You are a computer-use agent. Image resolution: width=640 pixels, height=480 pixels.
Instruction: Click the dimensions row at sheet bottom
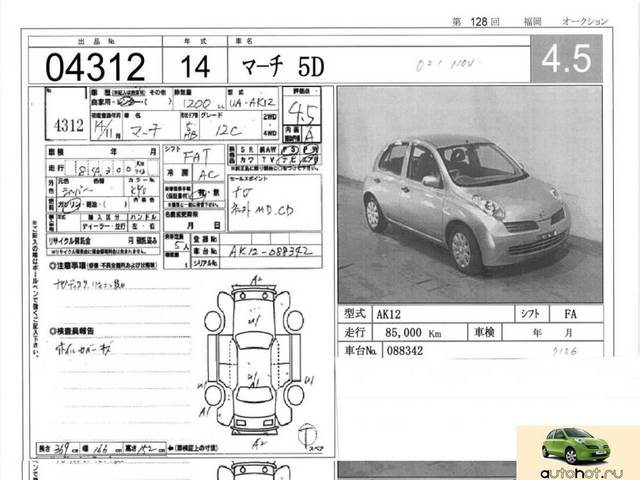(x=102, y=449)
